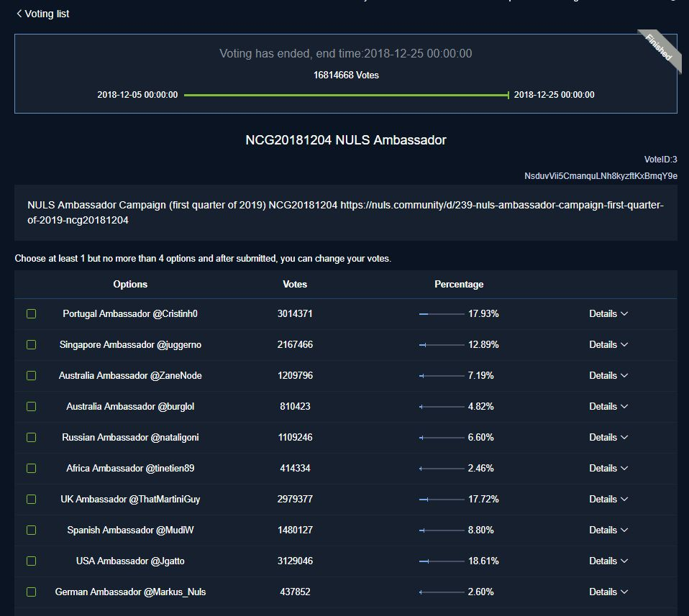The image size is (689, 616).
Task: Click the title NCG20181204 NULS Ambassador
Action: tap(346, 140)
